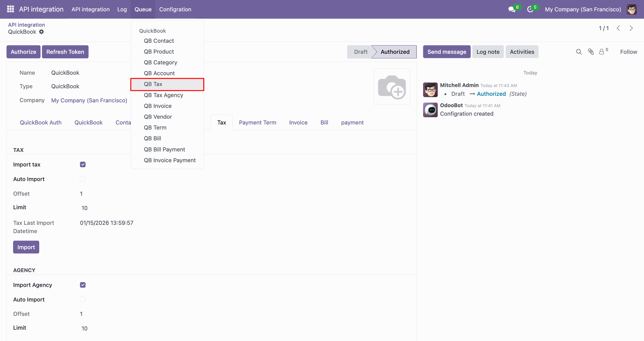The width and height of the screenshot is (644, 341).
Task: Open the company switcher My Company (San Francisco)
Action: click(x=583, y=9)
